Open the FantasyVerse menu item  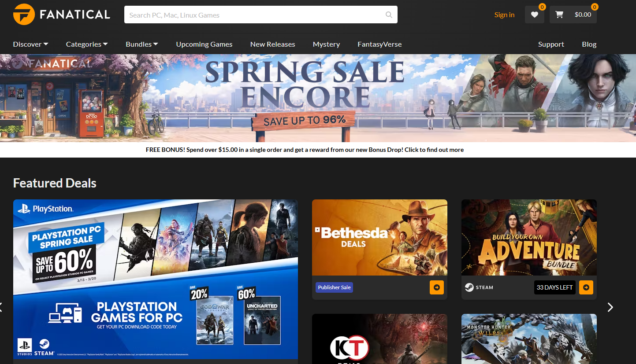(x=379, y=44)
